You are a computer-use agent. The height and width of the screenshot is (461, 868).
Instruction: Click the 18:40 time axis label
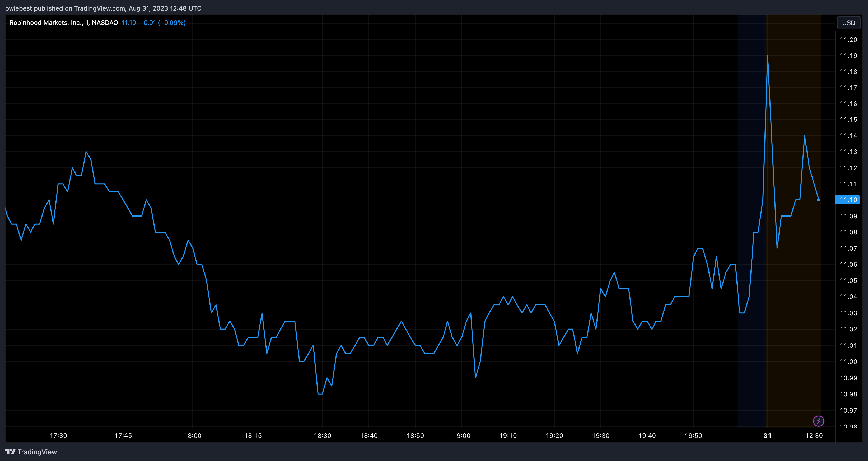(369, 435)
